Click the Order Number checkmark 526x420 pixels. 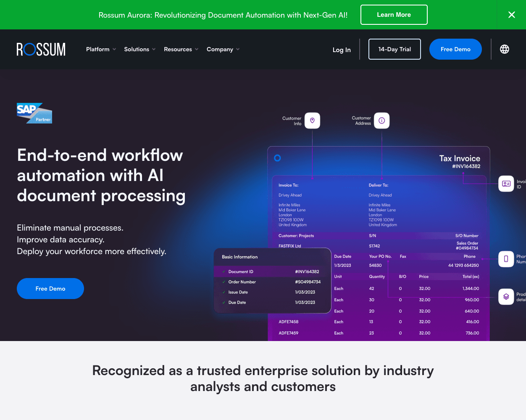[x=224, y=282]
